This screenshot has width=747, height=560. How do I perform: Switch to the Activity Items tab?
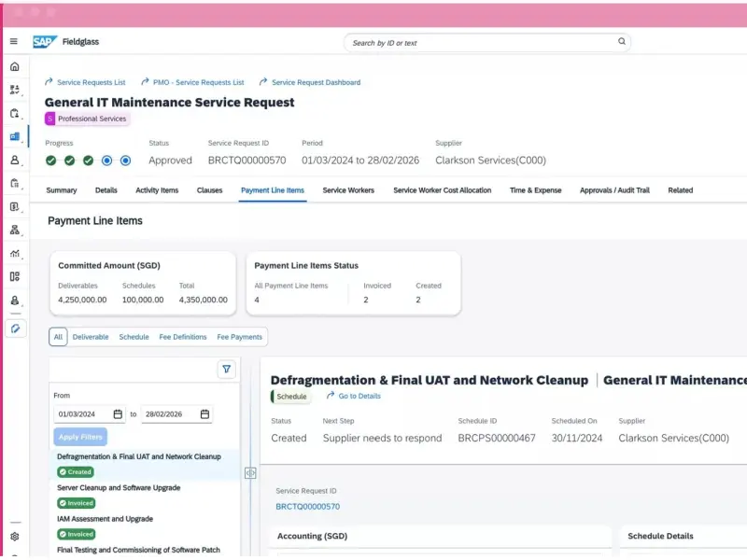[157, 190]
